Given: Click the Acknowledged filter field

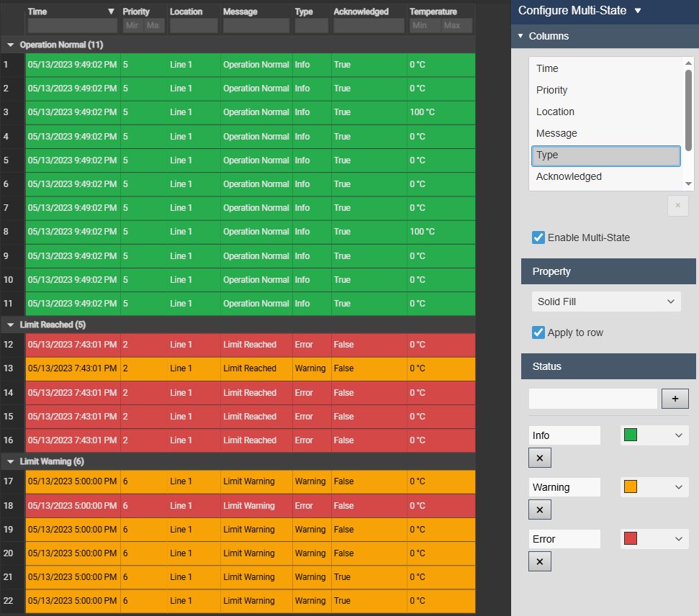Looking at the screenshot, I should 369,25.
